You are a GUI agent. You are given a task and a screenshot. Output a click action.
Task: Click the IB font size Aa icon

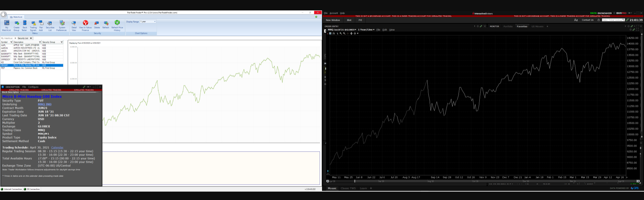pos(576,20)
